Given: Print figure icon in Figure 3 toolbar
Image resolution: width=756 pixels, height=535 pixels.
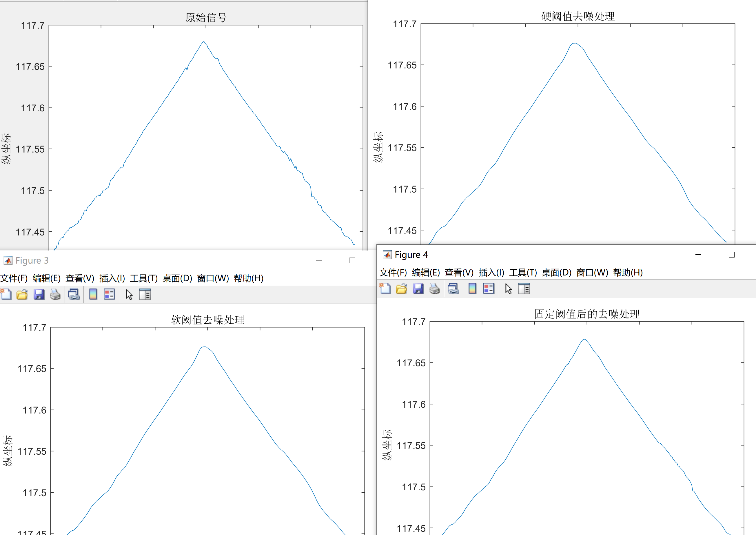Looking at the screenshot, I should click(x=55, y=294).
